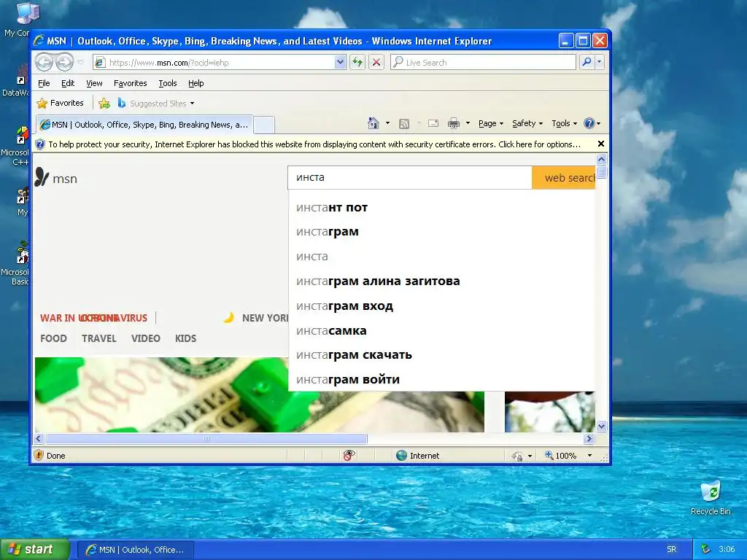Screen dimensions: 747x560
Task: Open the search provider dropdown arrow
Action: pyautogui.click(x=600, y=63)
